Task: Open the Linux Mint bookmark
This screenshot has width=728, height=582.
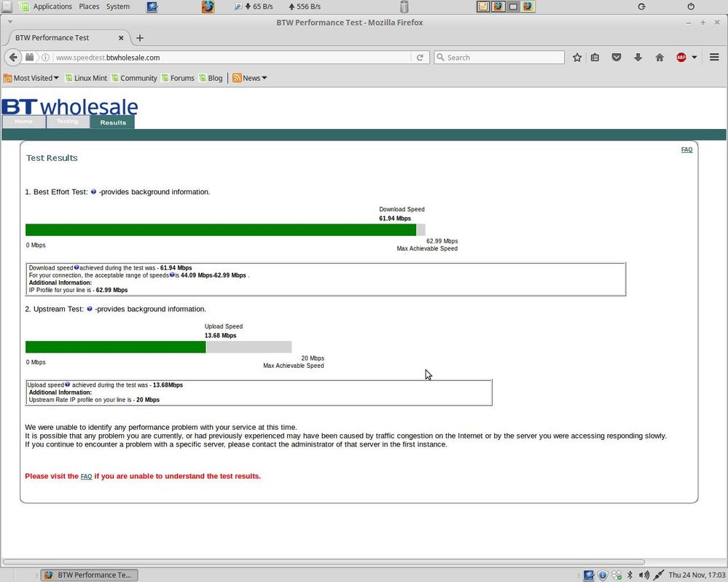Action: [x=87, y=78]
